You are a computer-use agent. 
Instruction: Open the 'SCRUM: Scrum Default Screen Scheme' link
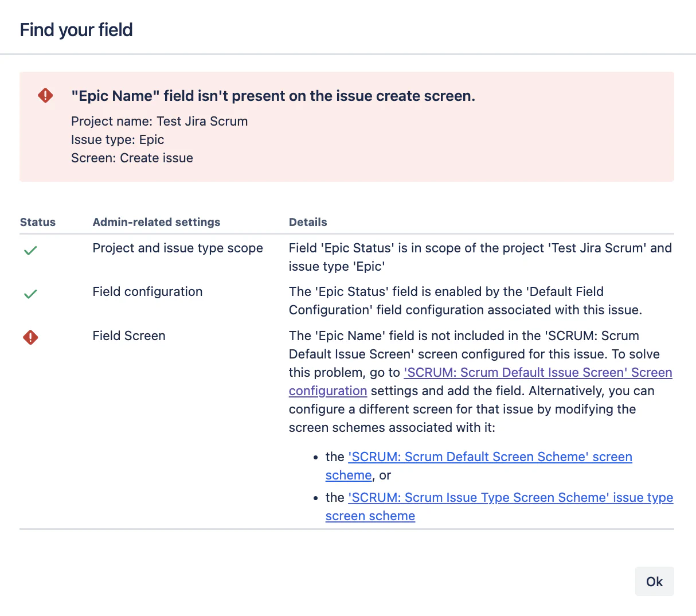click(490, 457)
